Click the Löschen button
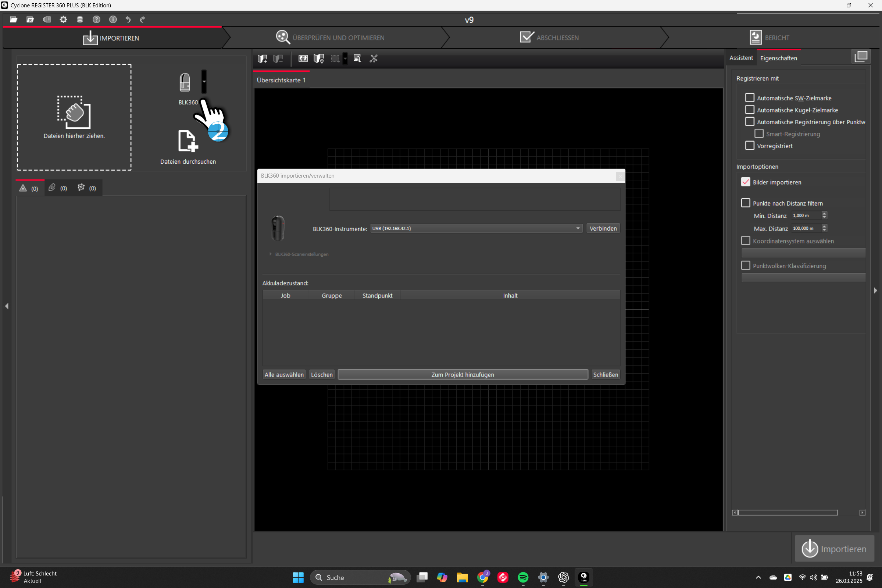This screenshot has width=882, height=588. point(322,375)
